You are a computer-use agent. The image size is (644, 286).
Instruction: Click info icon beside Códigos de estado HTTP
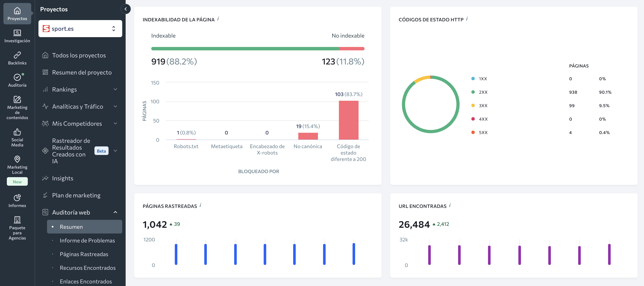click(x=467, y=19)
